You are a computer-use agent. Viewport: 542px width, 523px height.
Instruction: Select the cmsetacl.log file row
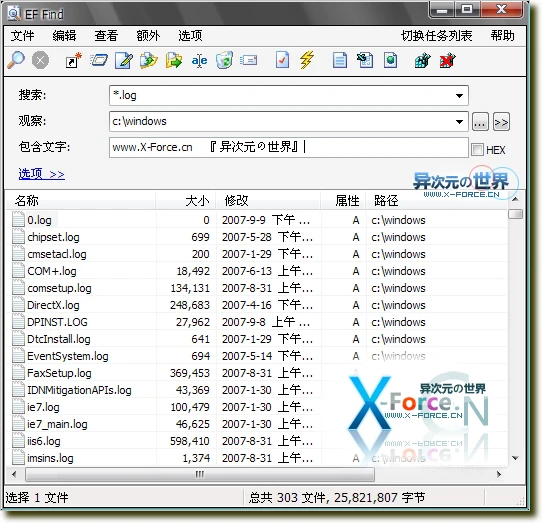point(257,254)
